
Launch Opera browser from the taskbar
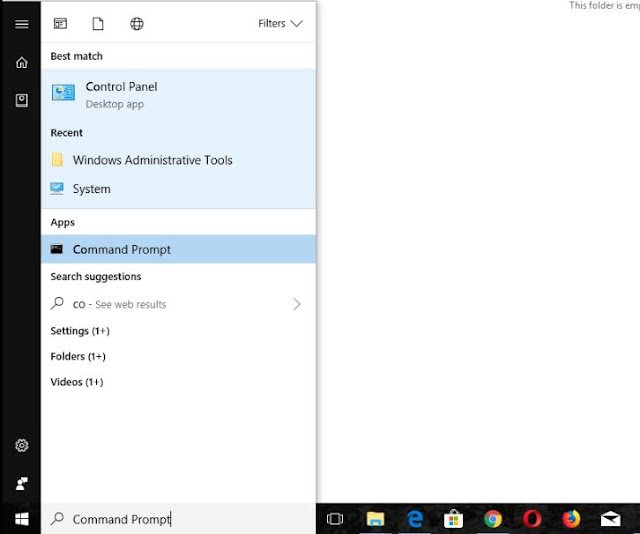[x=532, y=519]
